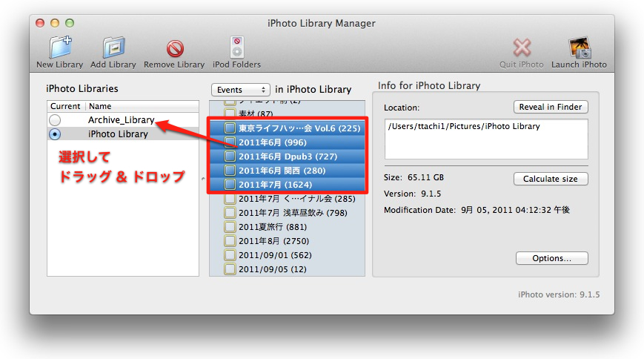644x359 pixels.
Task: Open iPod Folders from the toolbar
Action: [x=236, y=47]
